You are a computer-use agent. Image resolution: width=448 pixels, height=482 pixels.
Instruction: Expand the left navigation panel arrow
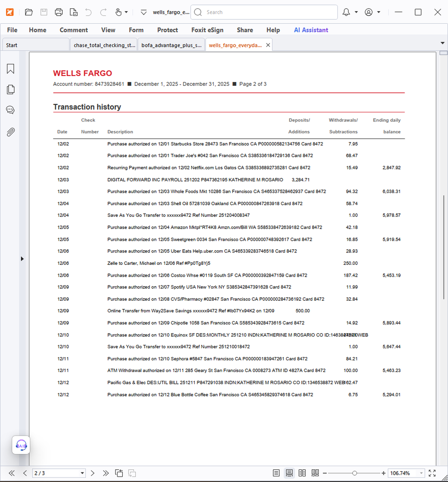click(x=22, y=259)
